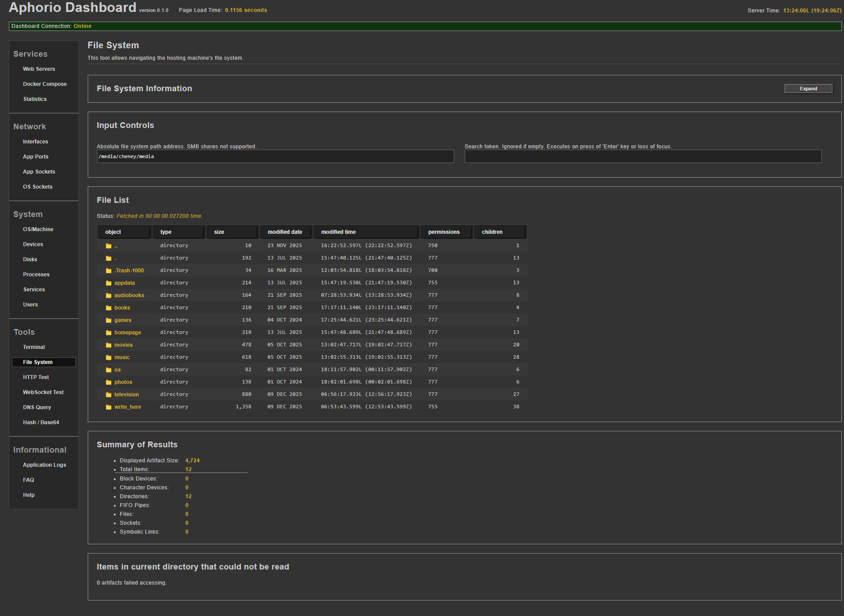Click the folder icon next to music
This screenshot has width=844, height=616.
click(109, 357)
